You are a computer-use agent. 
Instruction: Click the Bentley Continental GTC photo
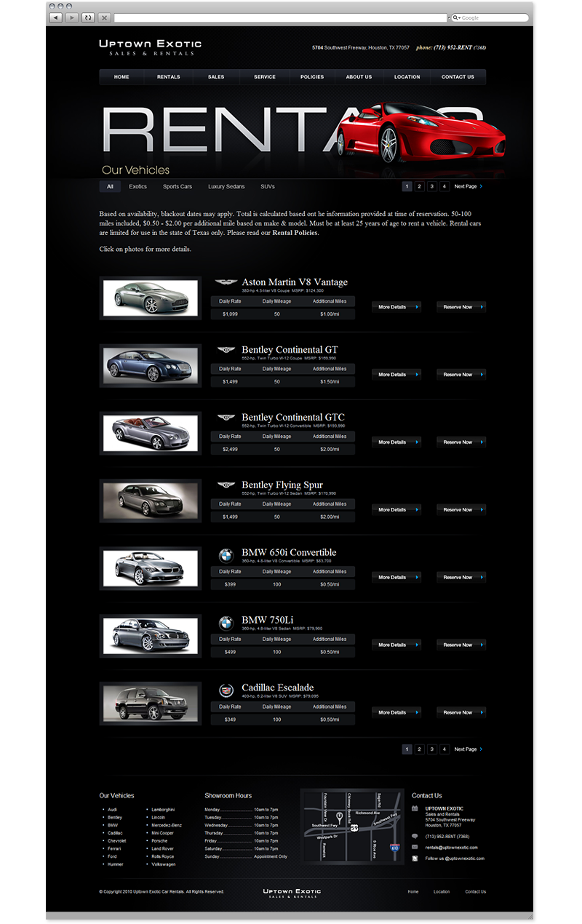[x=151, y=434]
